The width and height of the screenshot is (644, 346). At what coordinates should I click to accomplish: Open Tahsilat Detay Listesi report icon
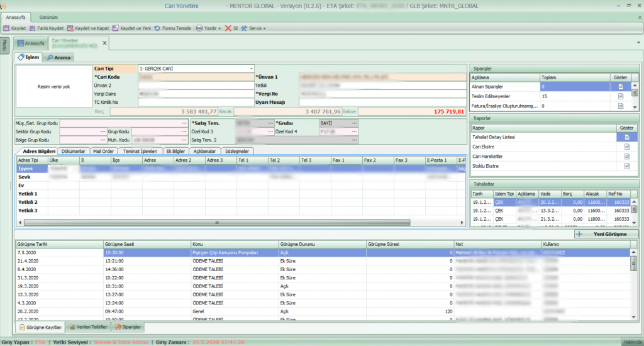pos(627,137)
